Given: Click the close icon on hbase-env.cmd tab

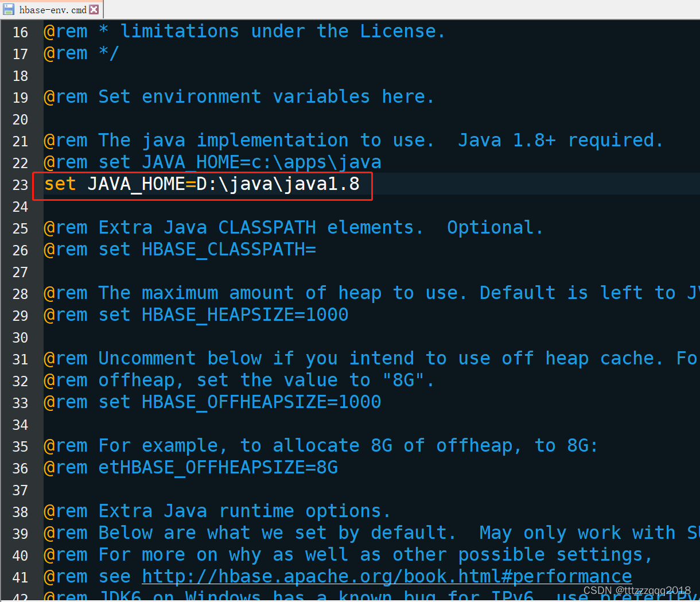Looking at the screenshot, I should [x=94, y=9].
